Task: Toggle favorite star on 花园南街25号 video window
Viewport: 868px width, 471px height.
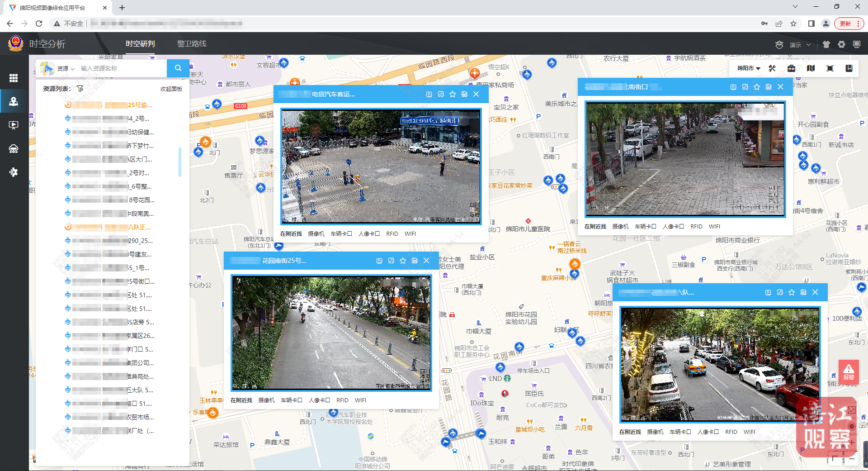Action: click(403, 261)
